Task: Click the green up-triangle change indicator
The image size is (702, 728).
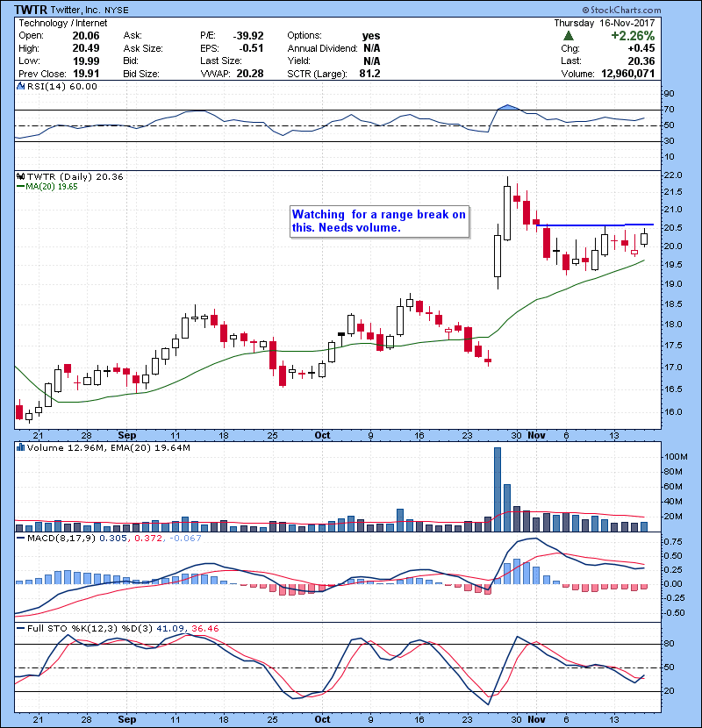Action: 569,36
